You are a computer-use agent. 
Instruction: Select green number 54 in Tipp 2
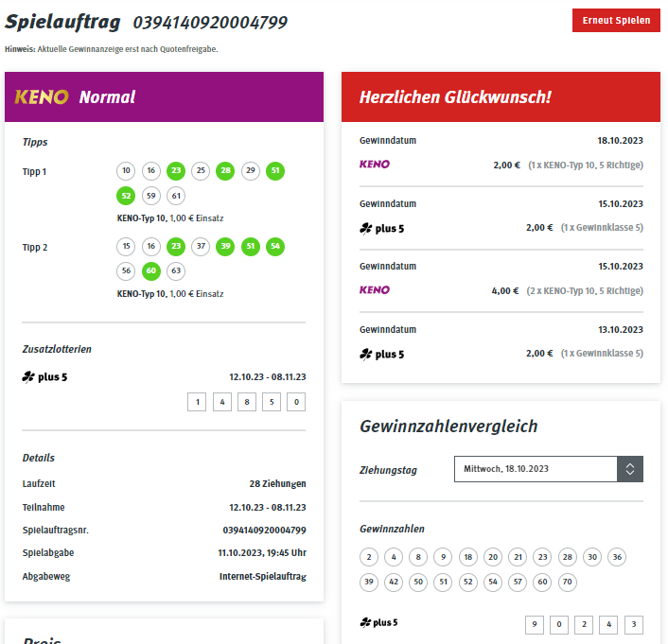[275, 246]
